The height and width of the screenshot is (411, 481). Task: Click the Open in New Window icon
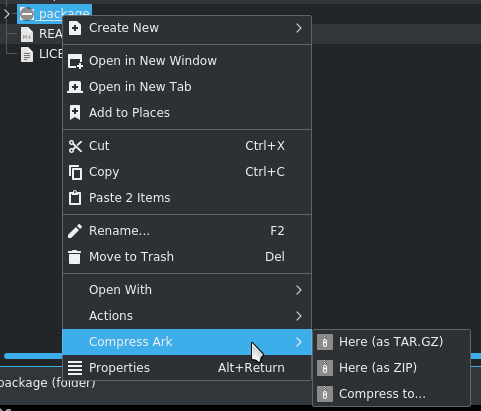tap(75, 61)
